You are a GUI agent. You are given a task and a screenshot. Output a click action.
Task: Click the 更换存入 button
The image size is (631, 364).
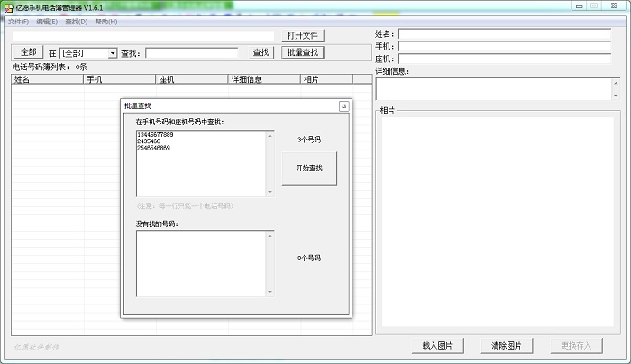click(x=576, y=346)
